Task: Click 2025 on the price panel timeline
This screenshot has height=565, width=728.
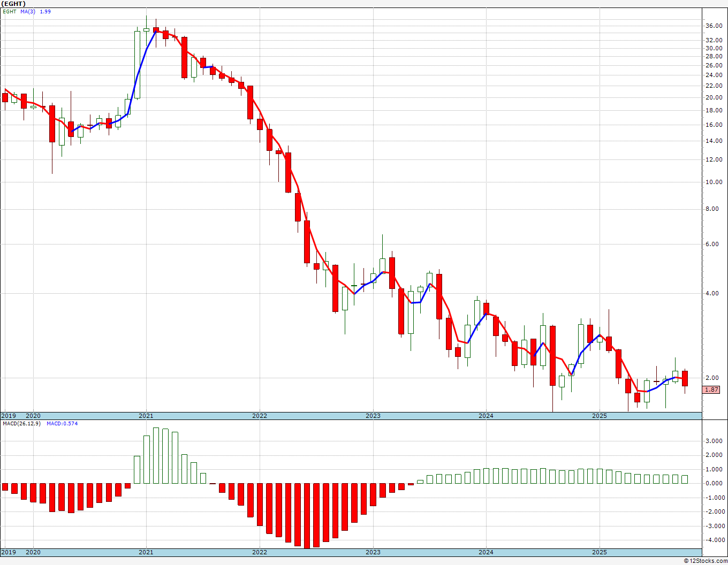Action: (x=600, y=416)
